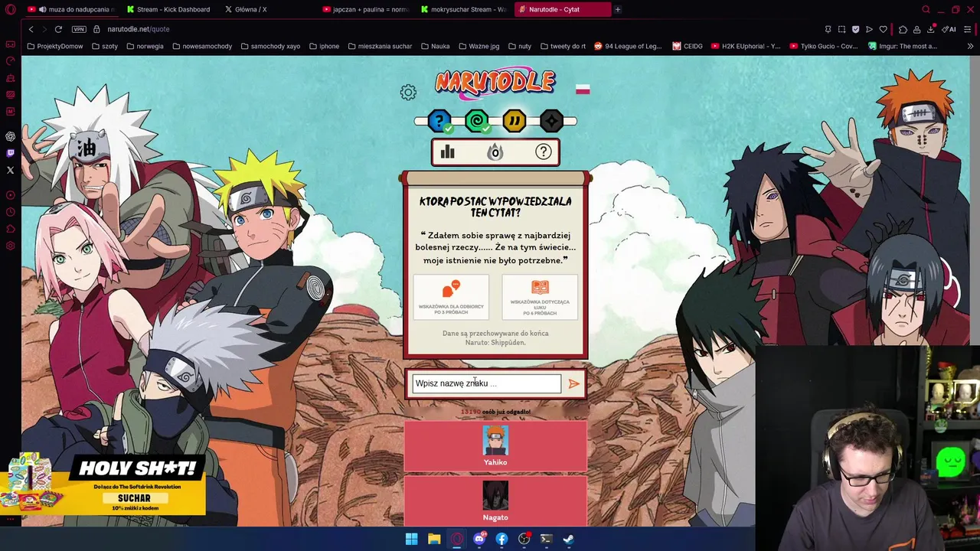Open the 'mieszkania suchar' bookmark folder
980x551 pixels.
[380, 46]
